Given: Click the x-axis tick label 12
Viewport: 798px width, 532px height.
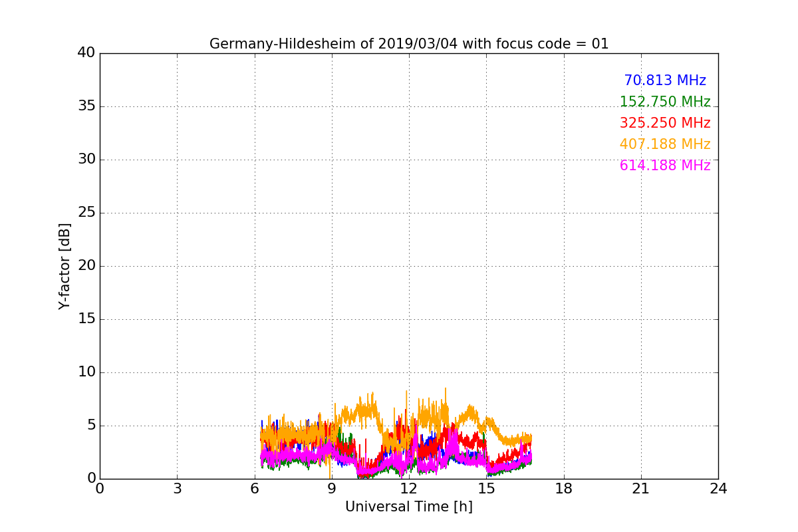Looking at the screenshot, I should coord(409,488).
